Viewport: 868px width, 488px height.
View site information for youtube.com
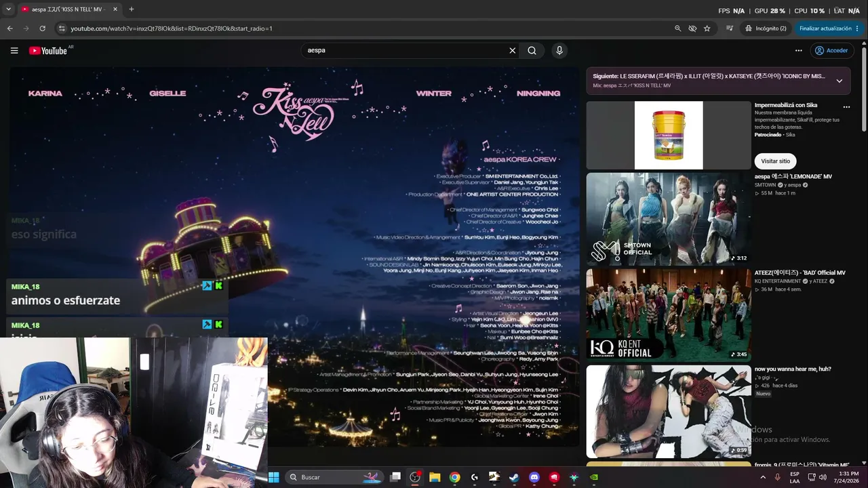[x=62, y=28]
